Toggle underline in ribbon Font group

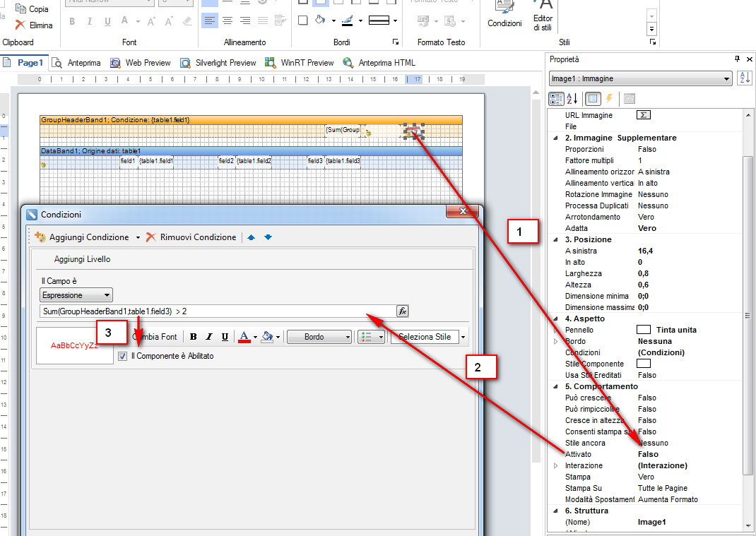[107, 21]
